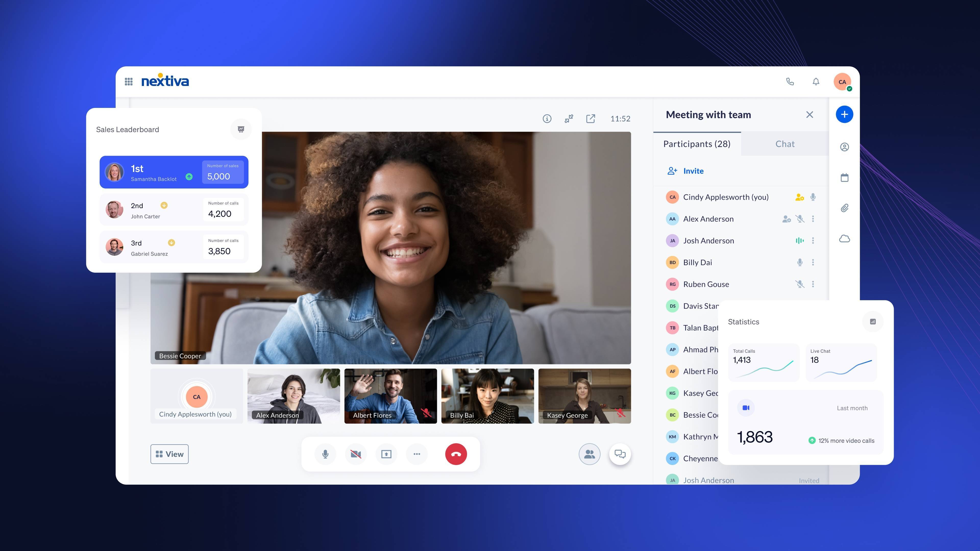Open options menu for Josh Anderson
Screen dimensions: 980x551
tap(813, 241)
